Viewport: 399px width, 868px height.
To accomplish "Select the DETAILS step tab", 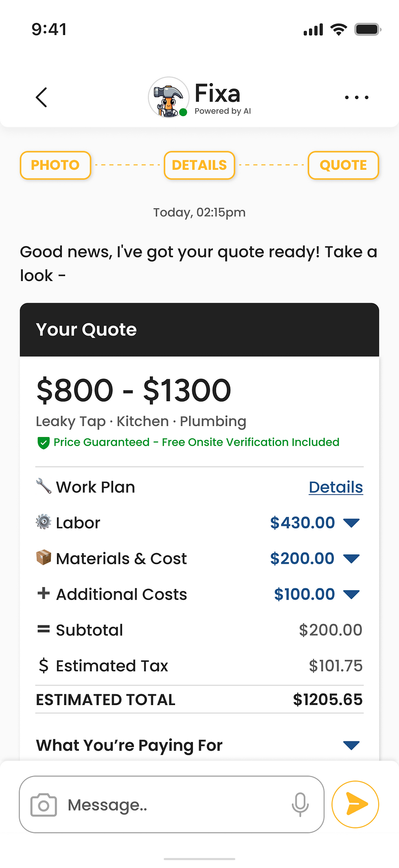I will (199, 165).
